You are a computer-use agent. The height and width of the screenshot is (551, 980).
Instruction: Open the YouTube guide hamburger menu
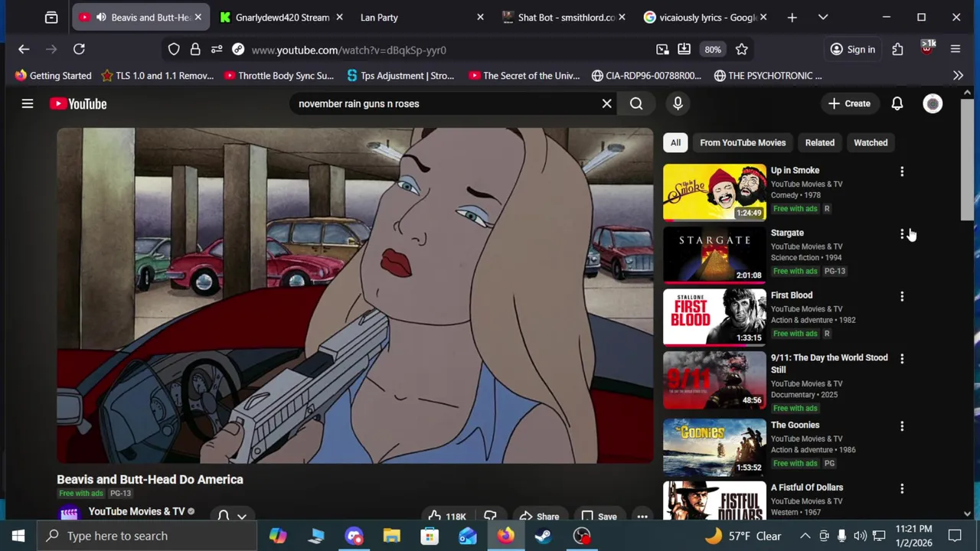tap(28, 103)
